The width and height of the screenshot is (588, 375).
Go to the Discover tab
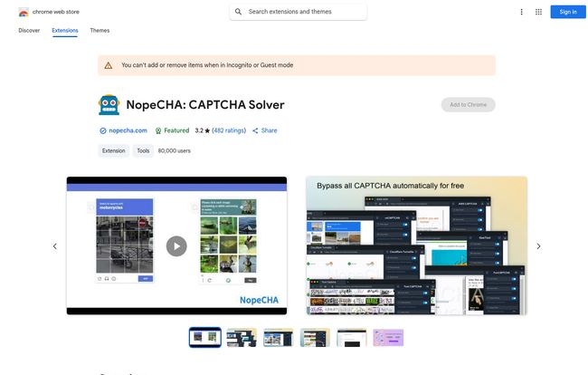(29, 31)
